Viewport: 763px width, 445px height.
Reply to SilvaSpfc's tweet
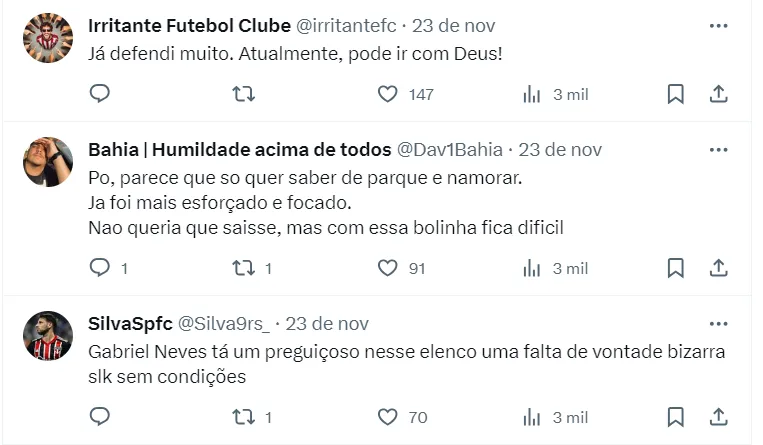(99, 416)
